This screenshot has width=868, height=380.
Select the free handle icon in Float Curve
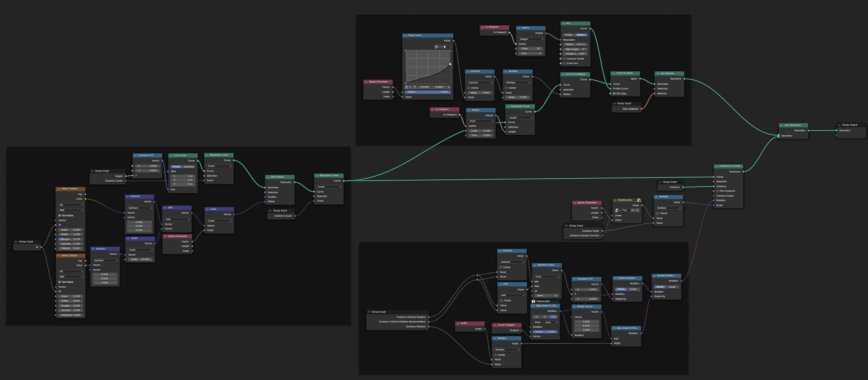click(414, 87)
